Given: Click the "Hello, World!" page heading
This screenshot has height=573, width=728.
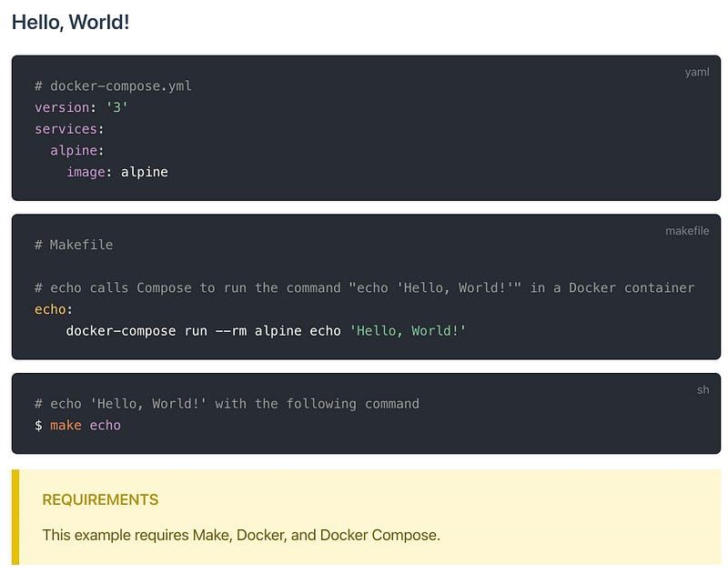Looking at the screenshot, I should (71, 22).
